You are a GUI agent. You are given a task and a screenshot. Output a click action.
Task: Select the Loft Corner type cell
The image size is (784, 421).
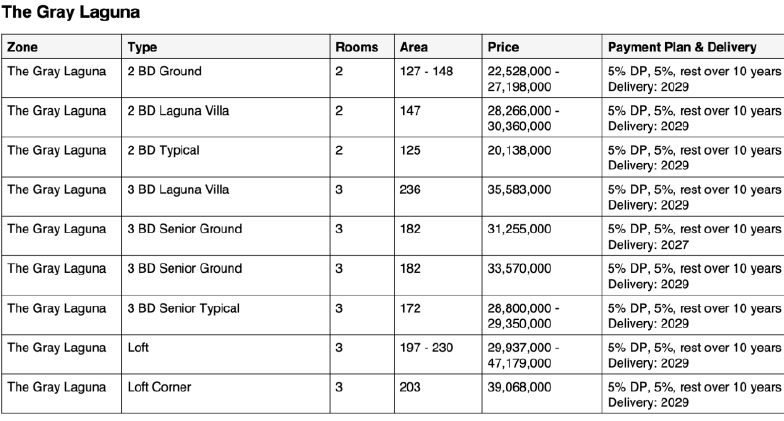tap(226, 394)
